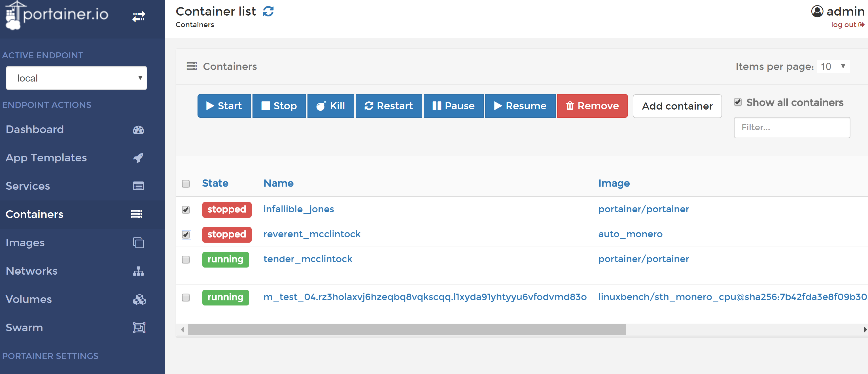The image size is (868, 374).
Task: Uncheck the infallible_jones row checkbox
Action: pos(186,210)
